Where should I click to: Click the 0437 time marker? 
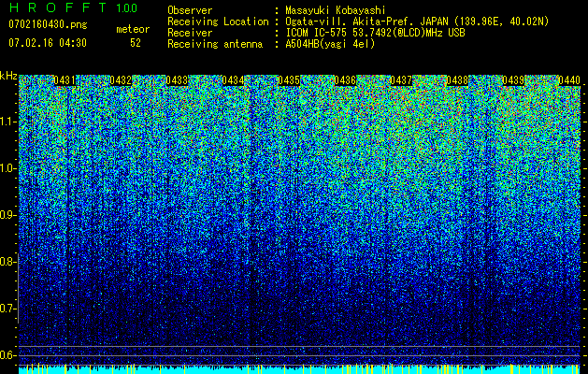(401, 80)
